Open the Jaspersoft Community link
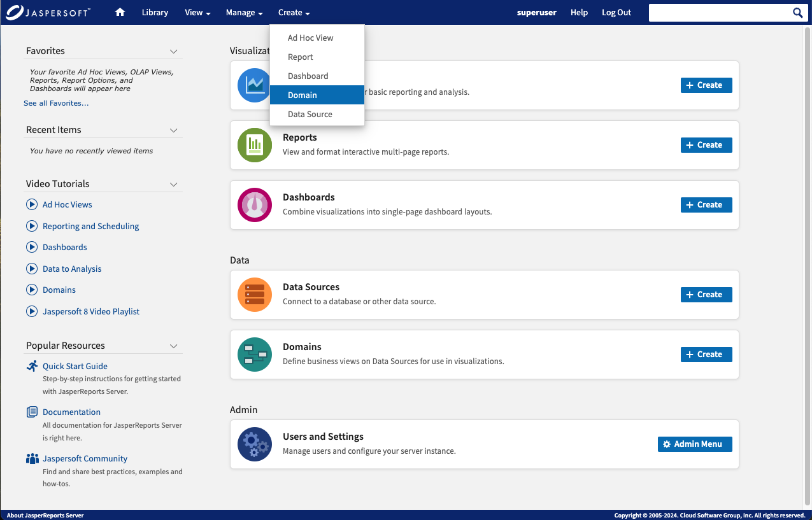The image size is (812, 520). (x=85, y=458)
